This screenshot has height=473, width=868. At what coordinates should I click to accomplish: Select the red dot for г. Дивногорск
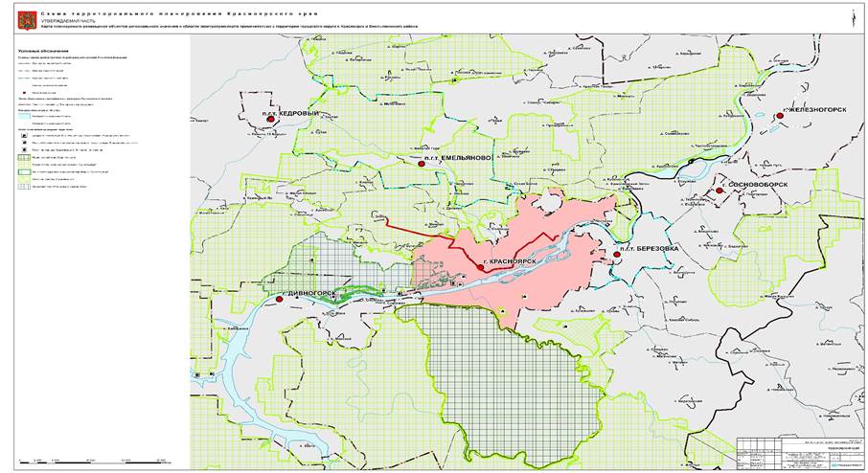pyautogui.click(x=280, y=299)
